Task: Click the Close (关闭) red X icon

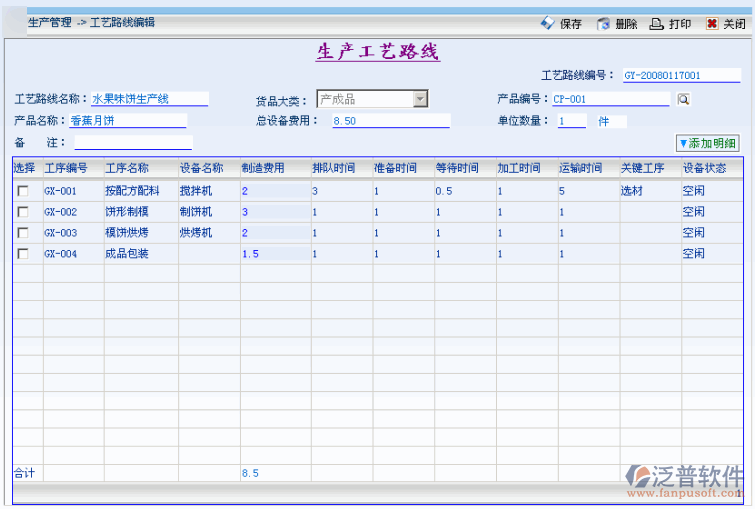Action: (711, 23)
